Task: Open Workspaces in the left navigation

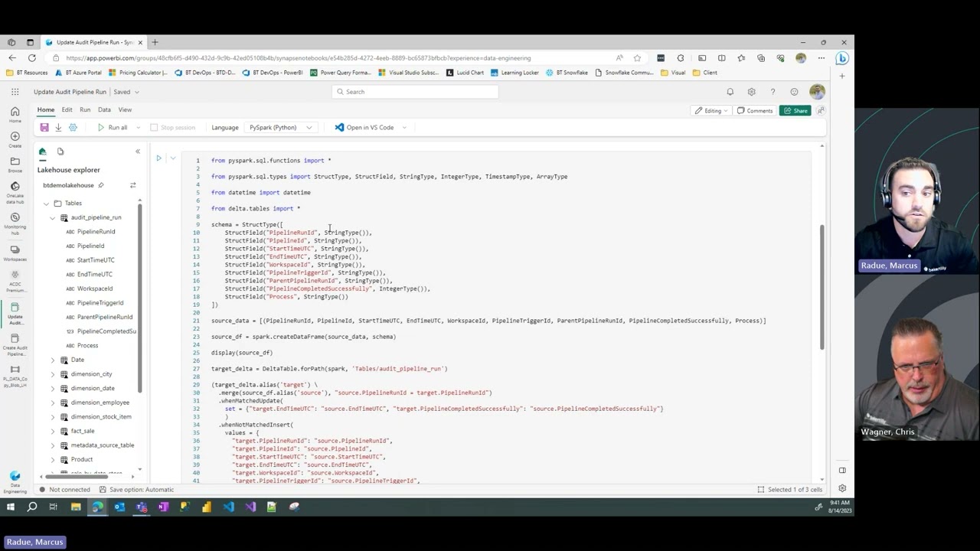Action: (x=15, y=253)
